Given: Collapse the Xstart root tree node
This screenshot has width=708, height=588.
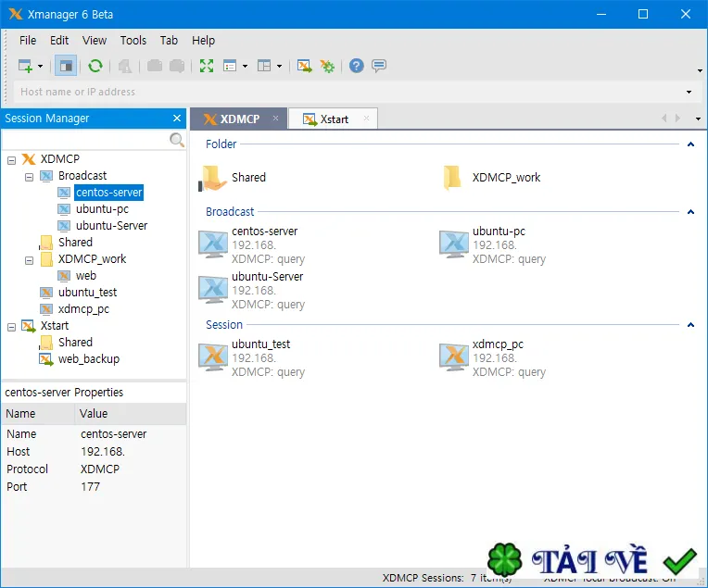Looking at the screenshot, I should [x=12, y=327].
